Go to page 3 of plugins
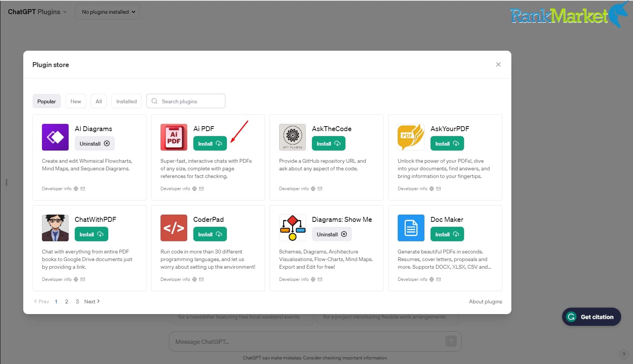This screenshot has width=633, height=364. click(x=77, y=301)
